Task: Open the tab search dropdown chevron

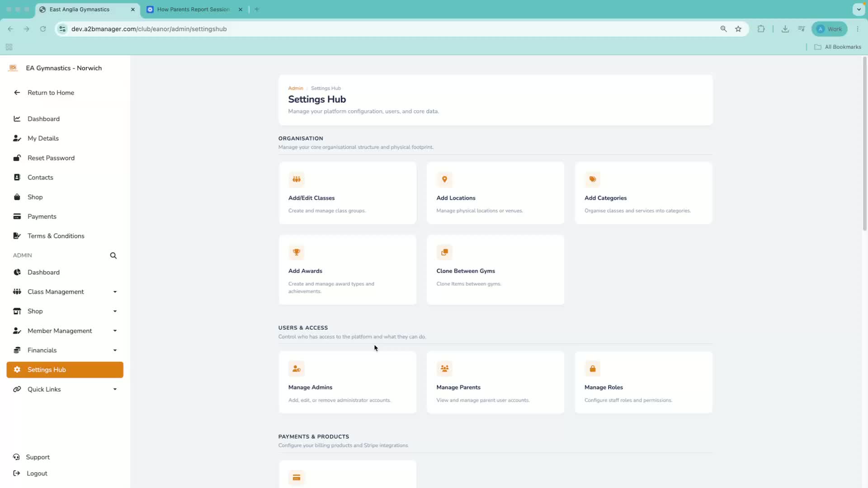Action: (x=859, y=9)
